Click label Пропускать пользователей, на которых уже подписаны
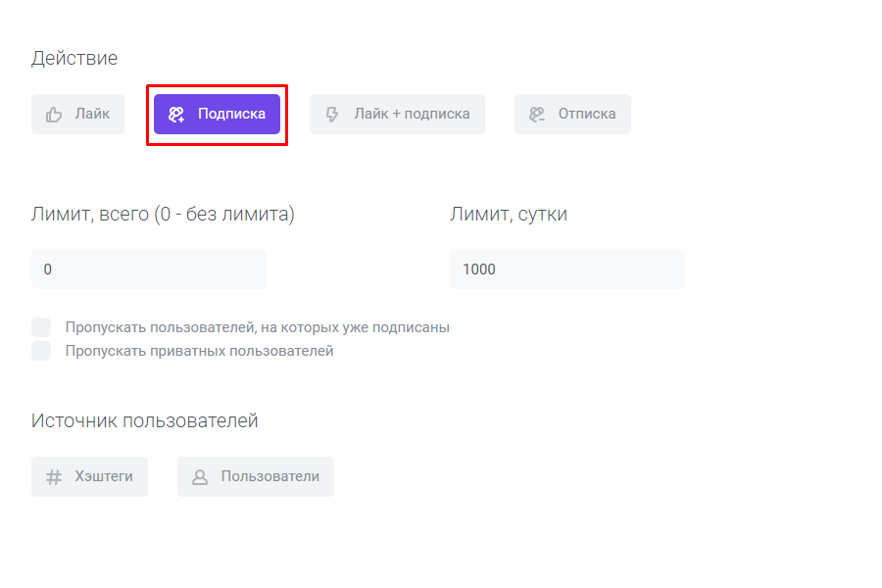The height and width of the screenshot is (588, 882). [257, 327]
